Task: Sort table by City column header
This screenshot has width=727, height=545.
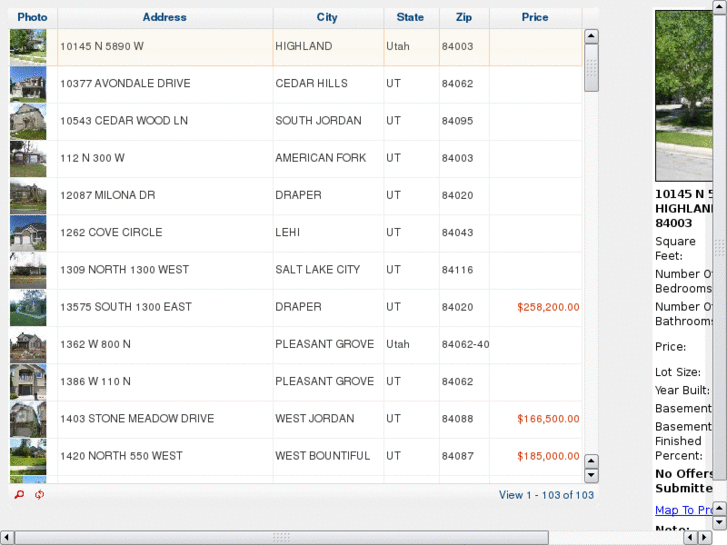Action: pos(327,17)
